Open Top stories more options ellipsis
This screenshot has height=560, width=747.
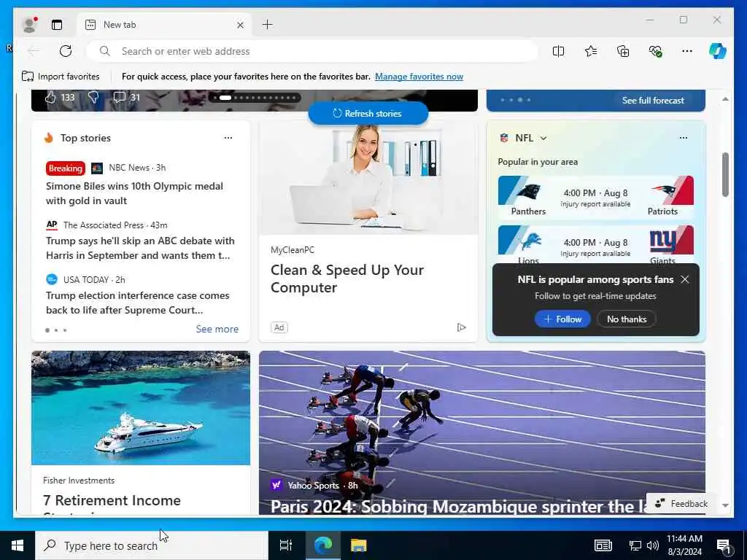pos(228,138)
